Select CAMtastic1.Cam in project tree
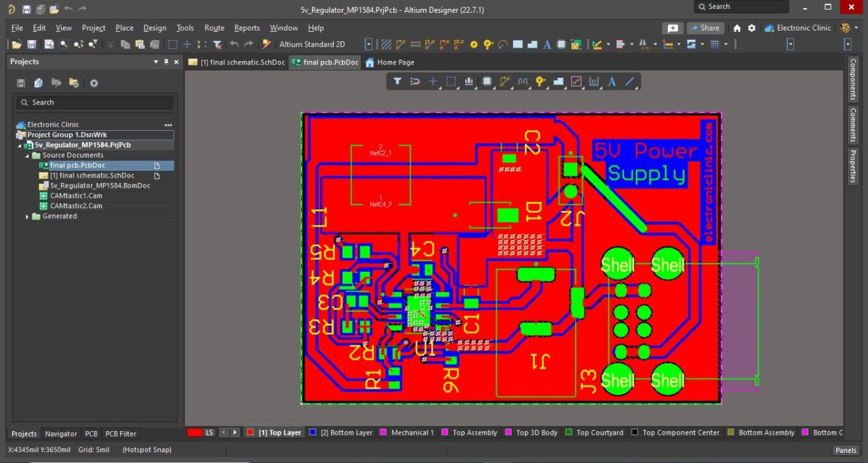This screenshot has width=868, height=463. tap(76, 196)
